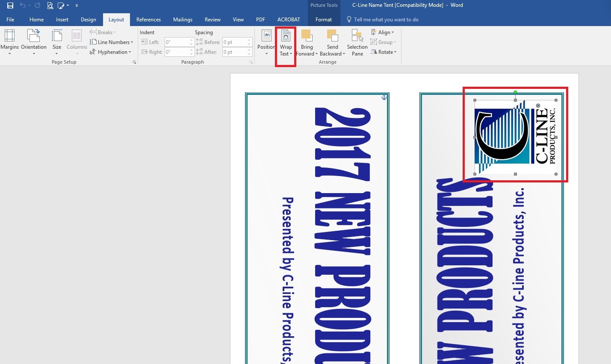Click the '2017 NEW PRODUCTS' heading text
The height and width of the screenshot is (364, 611).
[342, 235]
